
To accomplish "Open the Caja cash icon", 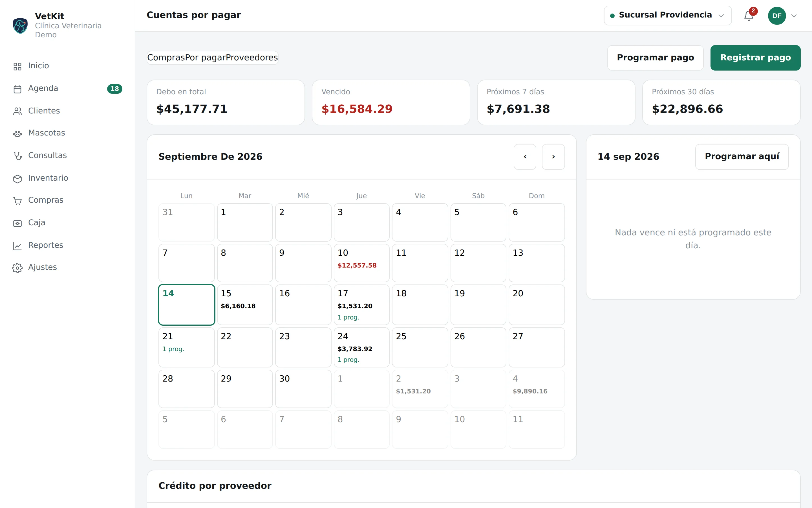I will 17,223.
